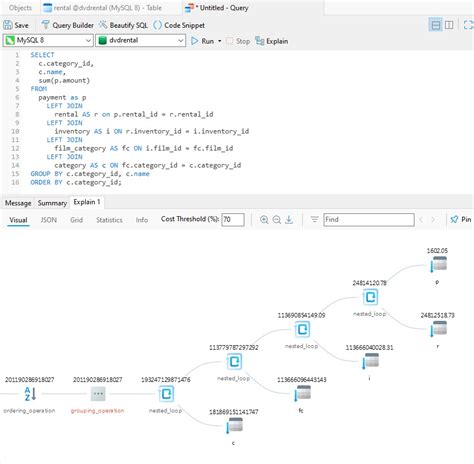The height and width of the screenshot is (464, 474).
Task: Select the grouping_operation node
Action: (98, 394)
